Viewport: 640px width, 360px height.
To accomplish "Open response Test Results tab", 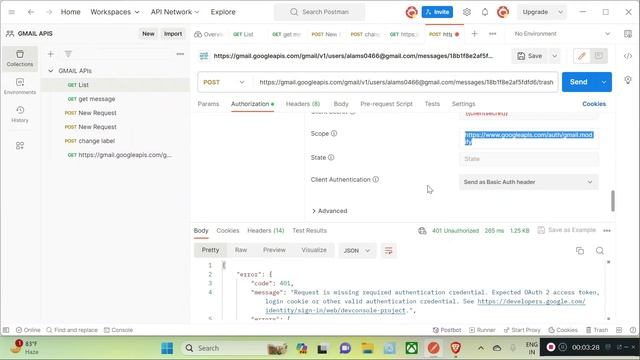I will [309, 231].
